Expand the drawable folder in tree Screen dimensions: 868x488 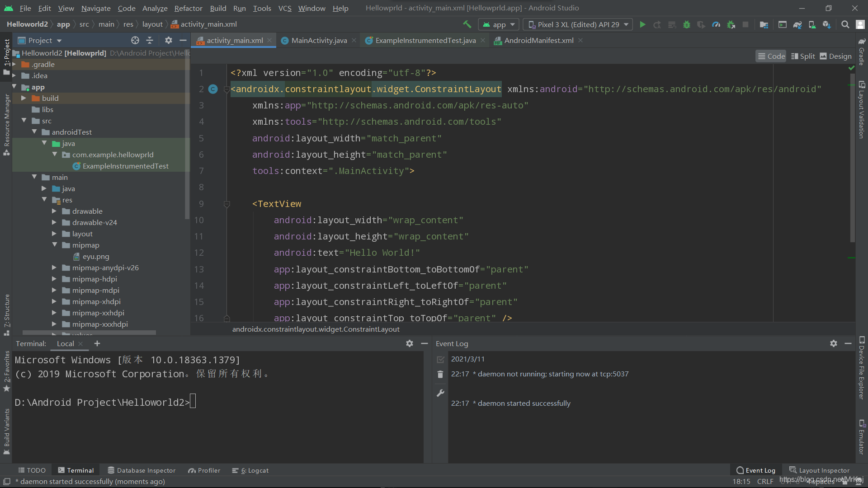coord(54,211)
